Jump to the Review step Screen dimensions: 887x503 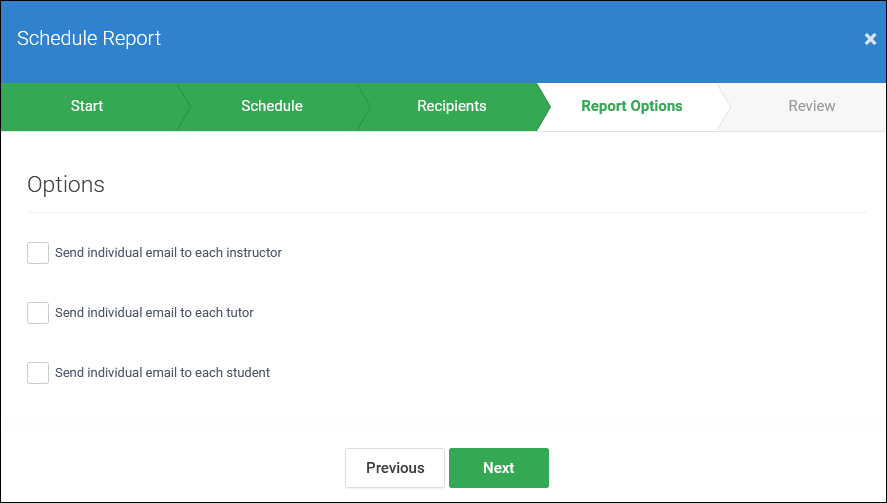tap(811, 106)
